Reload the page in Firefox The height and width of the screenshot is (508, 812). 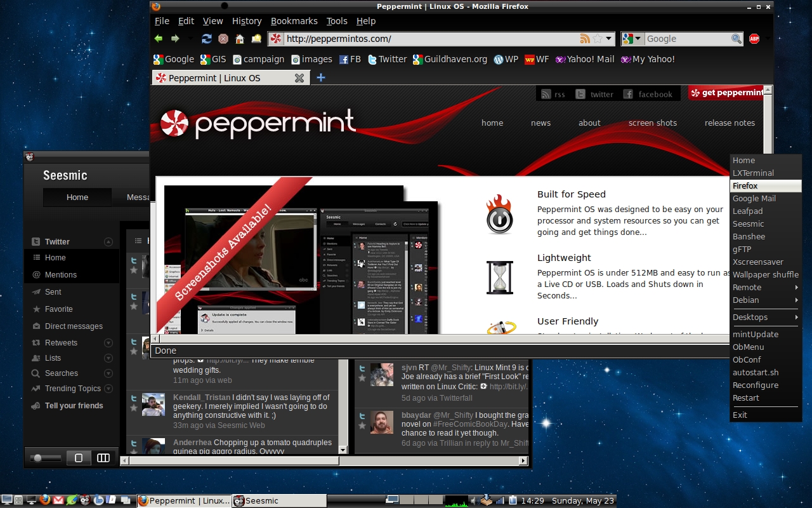[207, 39]
